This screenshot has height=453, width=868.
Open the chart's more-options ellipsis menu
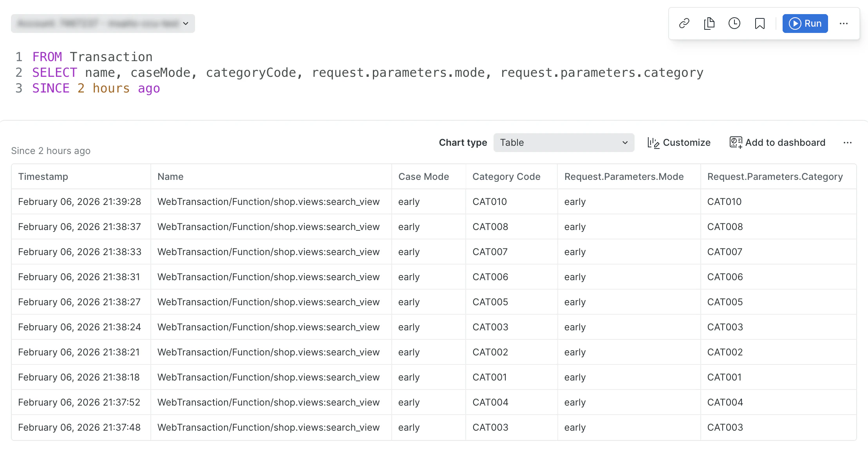pyautogui.click(x=848, y=143)
